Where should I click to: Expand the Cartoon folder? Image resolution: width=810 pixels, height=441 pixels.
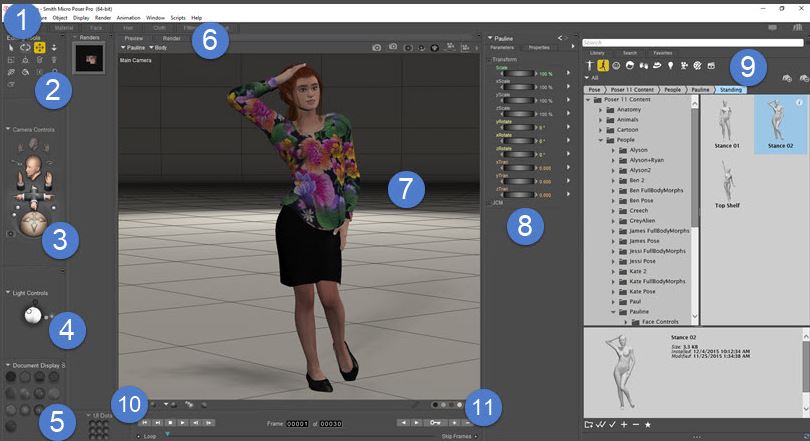tap(600, 130)
